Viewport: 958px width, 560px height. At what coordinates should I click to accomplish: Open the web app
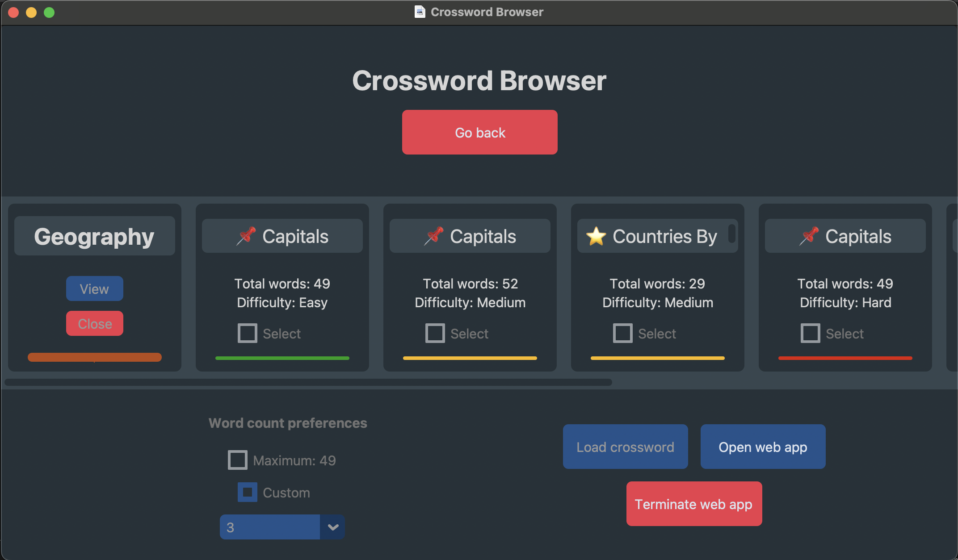coord(762,447)
